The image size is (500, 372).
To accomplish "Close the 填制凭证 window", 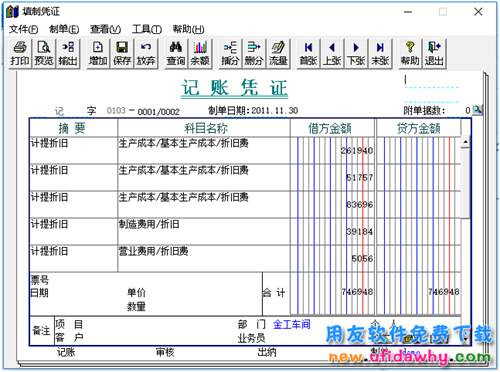I will click(x=478, y=12).
